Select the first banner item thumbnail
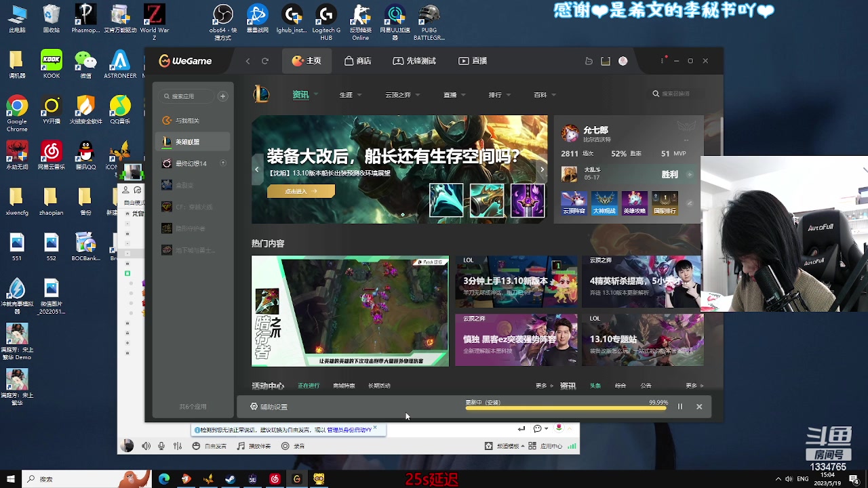 click(446, 201)
